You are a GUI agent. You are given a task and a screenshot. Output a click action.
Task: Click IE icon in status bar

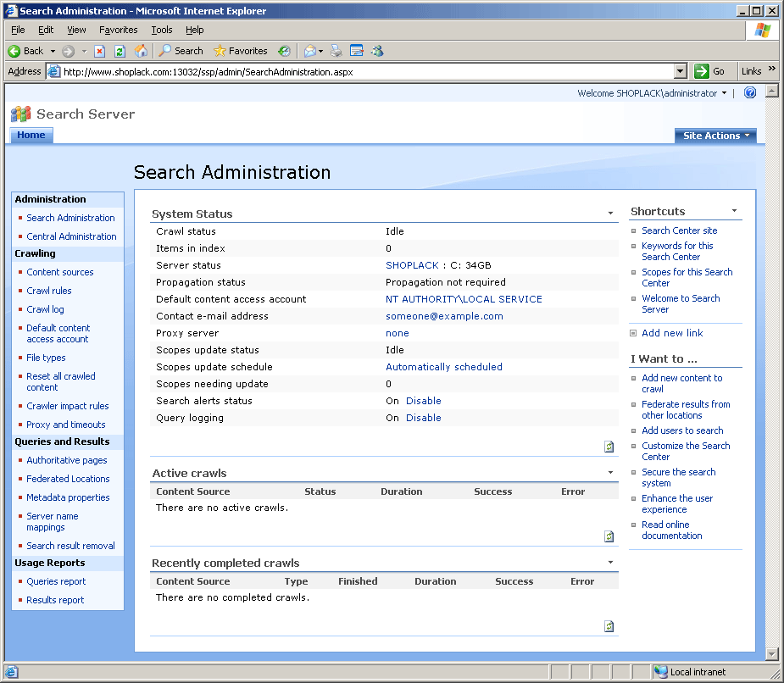[12, 672]
